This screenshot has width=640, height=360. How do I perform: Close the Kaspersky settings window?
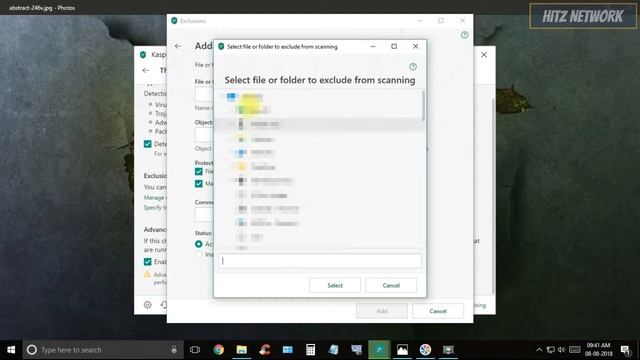click(484, 55)
